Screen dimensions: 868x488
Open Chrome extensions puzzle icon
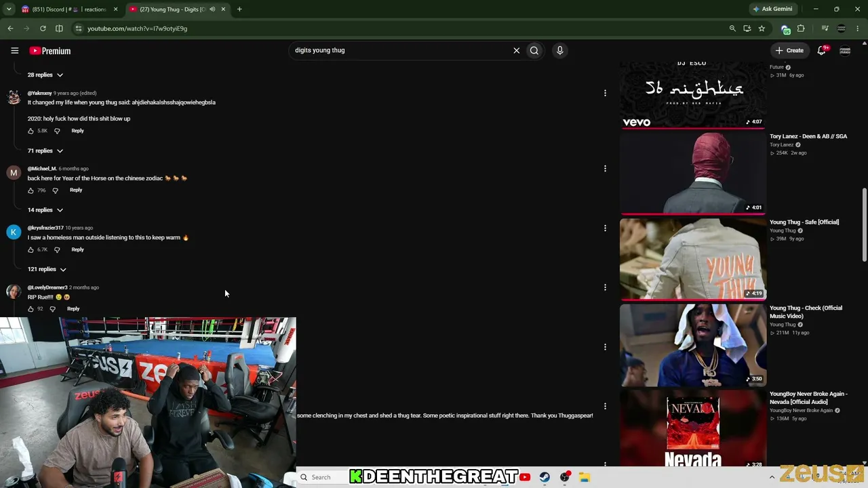[x=801, y=28]
